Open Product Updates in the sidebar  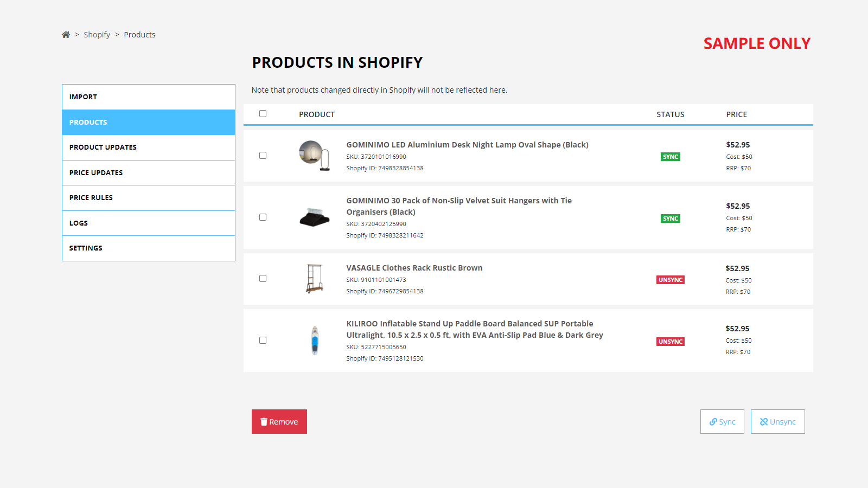pos(148,147)
